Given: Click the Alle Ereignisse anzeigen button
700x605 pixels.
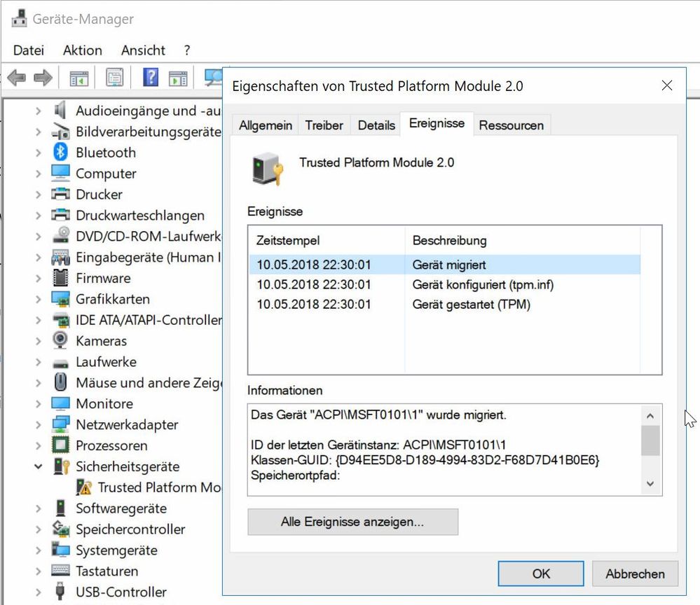Looking at the screenshot, I should pyautogui.click(x=352, y=522).
